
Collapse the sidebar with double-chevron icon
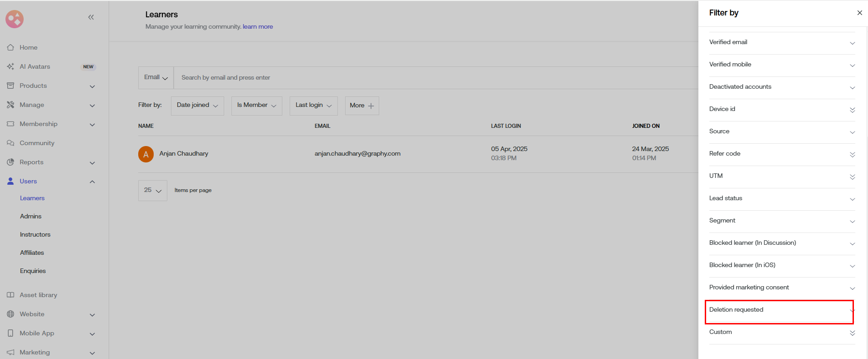pyautogui.click(x=91, y=17)
